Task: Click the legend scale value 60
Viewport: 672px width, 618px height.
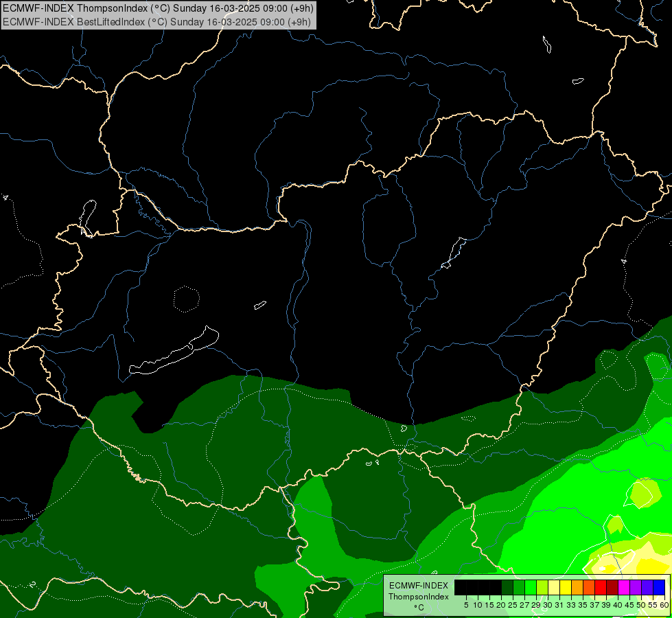Action: [664, 605]
